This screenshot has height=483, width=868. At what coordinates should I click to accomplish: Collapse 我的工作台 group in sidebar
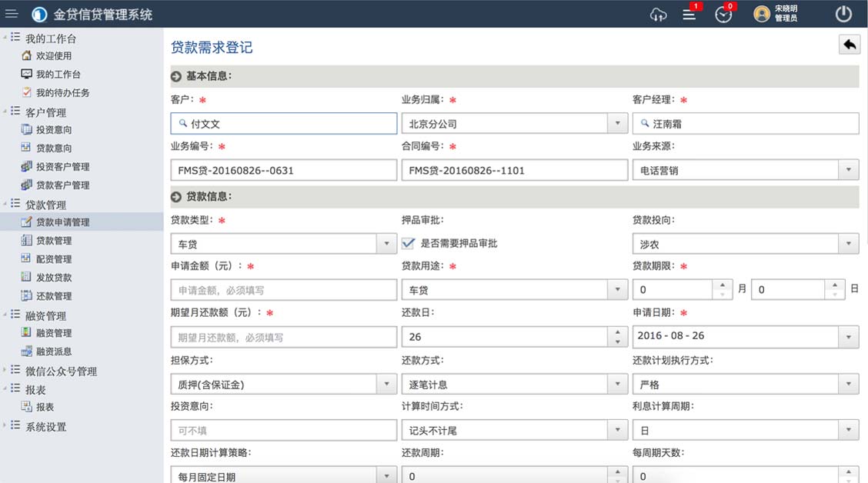(5, 38)
